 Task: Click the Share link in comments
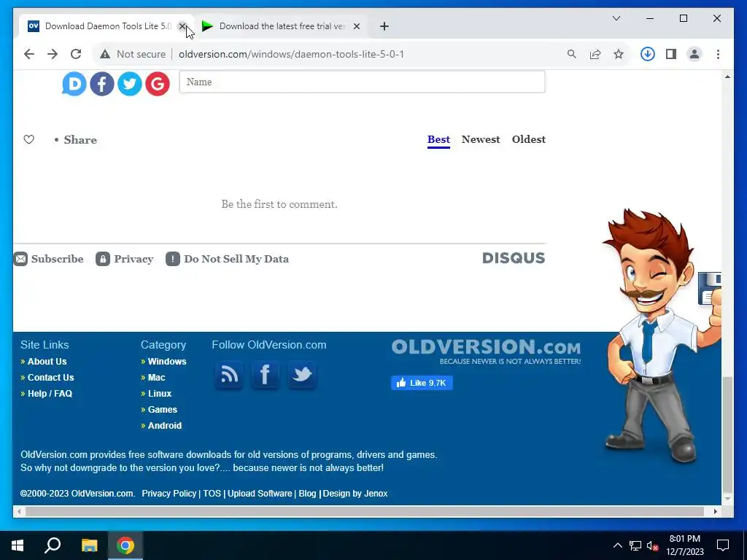point(80,139)
